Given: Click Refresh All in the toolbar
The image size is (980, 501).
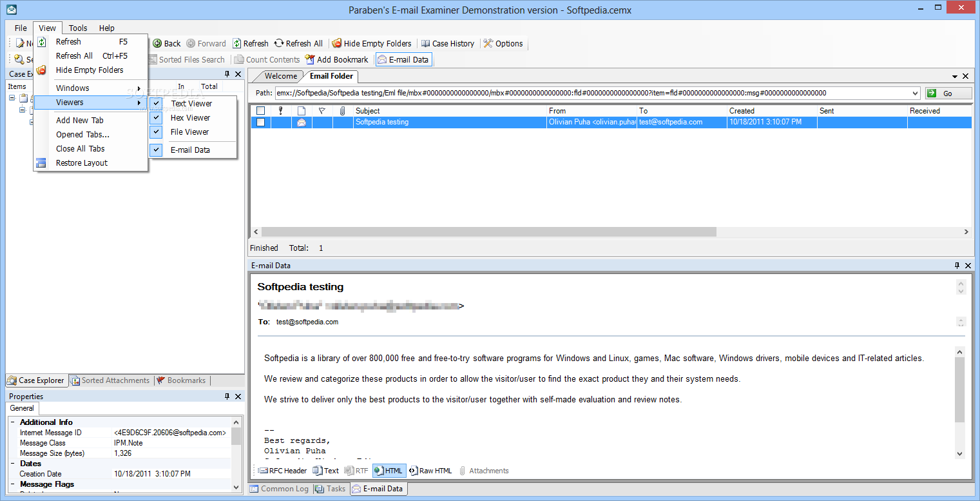Looking at the screenshot, I should pos(298,43).
